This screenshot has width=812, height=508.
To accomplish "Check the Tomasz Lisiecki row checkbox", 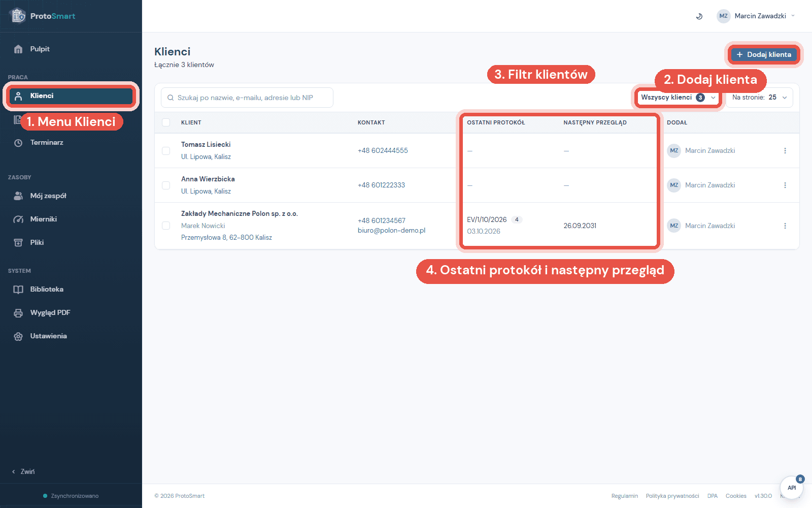I will [x=166, y=151].
